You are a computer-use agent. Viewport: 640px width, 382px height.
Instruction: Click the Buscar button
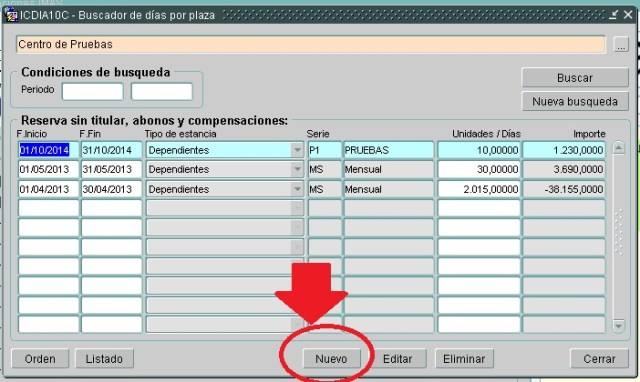tap(575, 78)
